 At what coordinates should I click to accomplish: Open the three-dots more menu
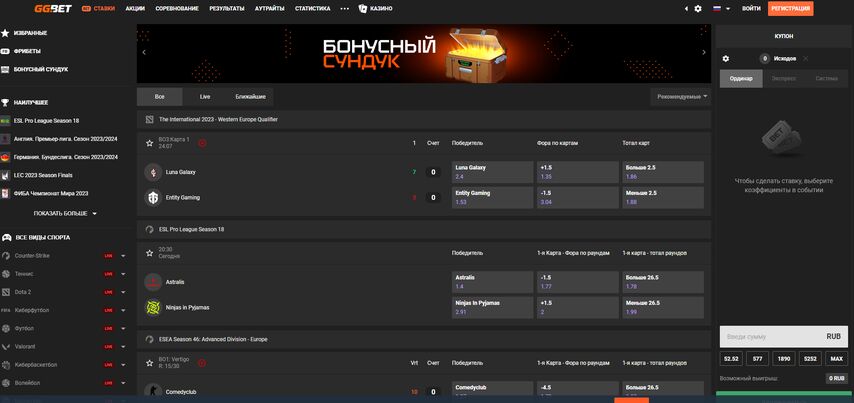pos(344,9)
